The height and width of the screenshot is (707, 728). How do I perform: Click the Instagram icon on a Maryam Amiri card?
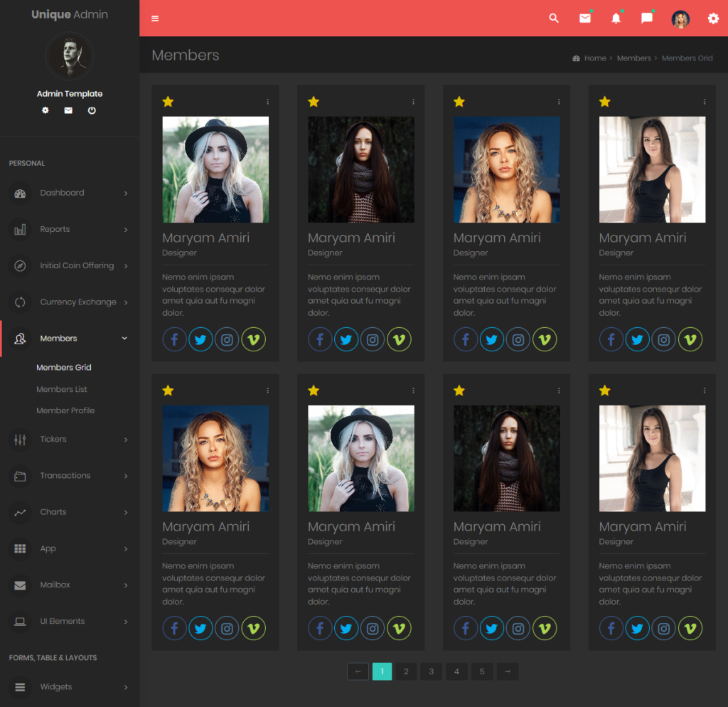coord(227,339)
